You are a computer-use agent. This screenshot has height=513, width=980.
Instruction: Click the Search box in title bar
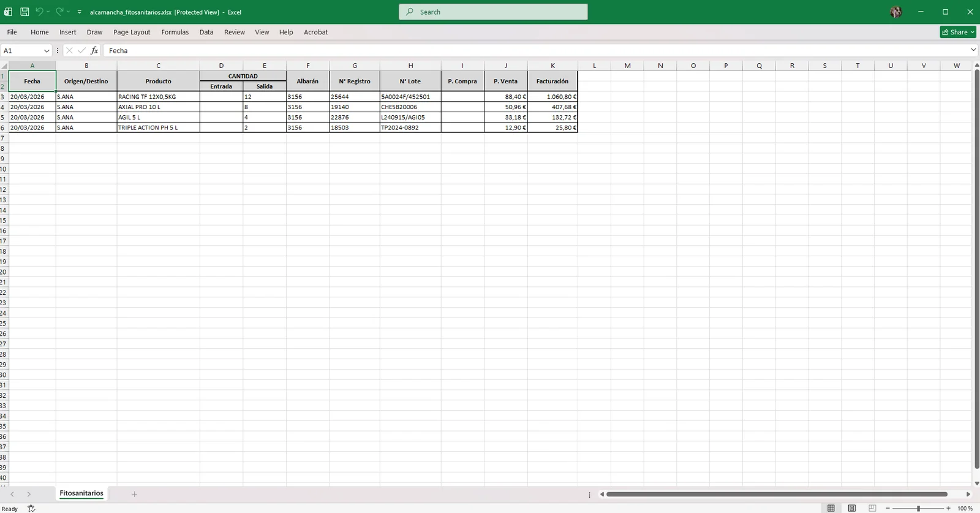[493, 12]
